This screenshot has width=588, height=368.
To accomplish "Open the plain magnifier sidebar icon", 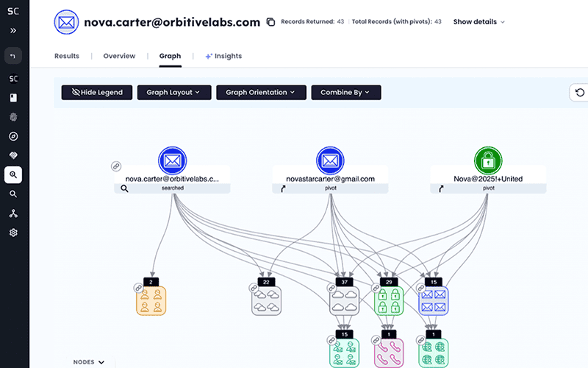I will [x=13, y=194].
